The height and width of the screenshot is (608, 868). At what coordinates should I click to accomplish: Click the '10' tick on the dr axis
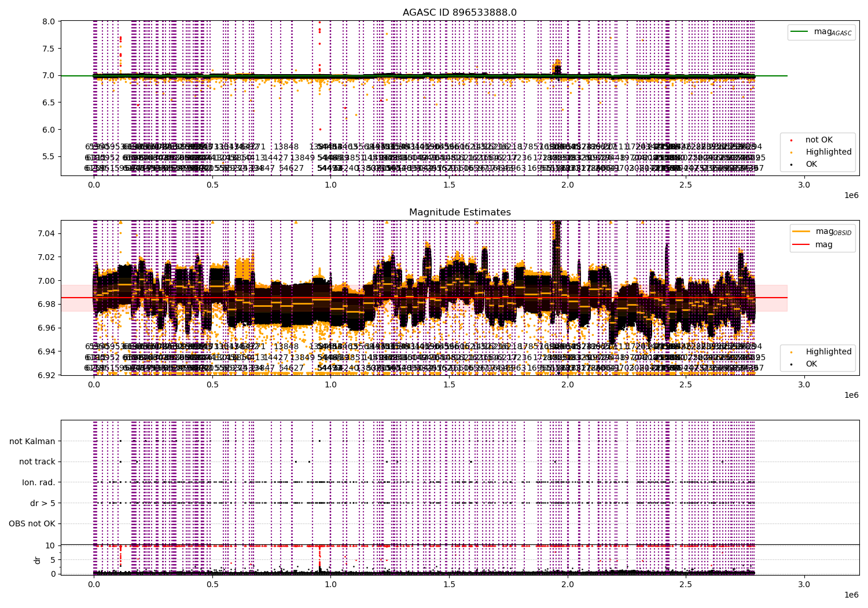[x=50, y=545]
